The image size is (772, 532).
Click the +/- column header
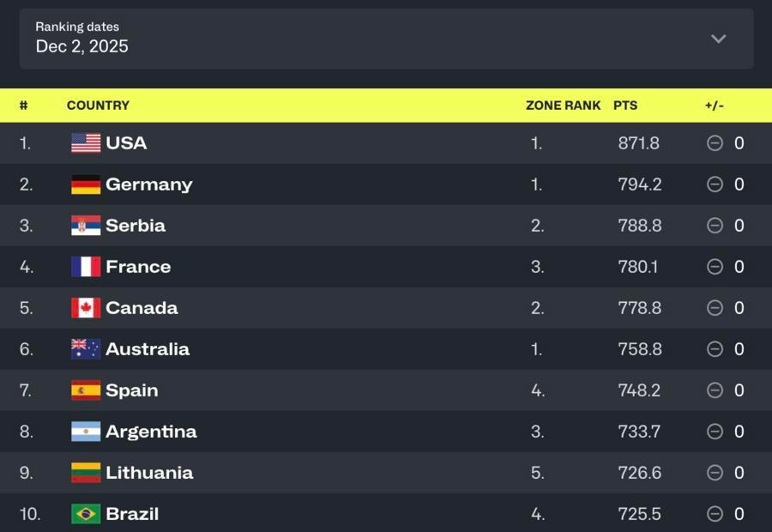(x=715, y=106)
